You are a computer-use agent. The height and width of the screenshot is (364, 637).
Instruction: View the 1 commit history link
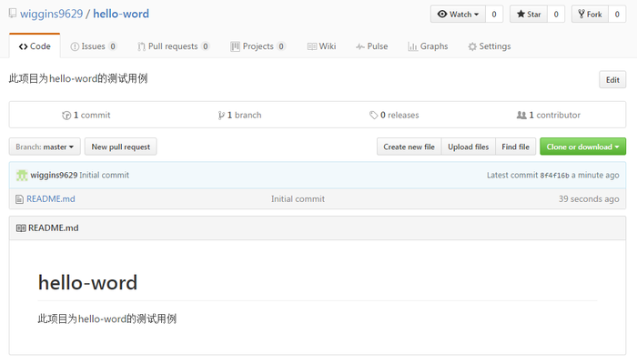pyautogui.click(x=86, y=115)
